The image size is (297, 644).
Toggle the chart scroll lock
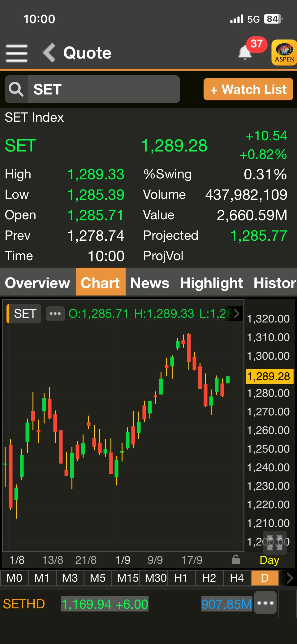pyautogui.click(x=236, y=560)
